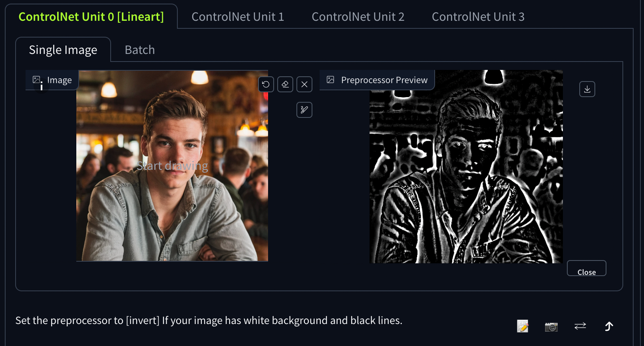The width and height of the screenshot is (644, 346).
Task: Click the undo icon above the input image
Action: [266, 84]
